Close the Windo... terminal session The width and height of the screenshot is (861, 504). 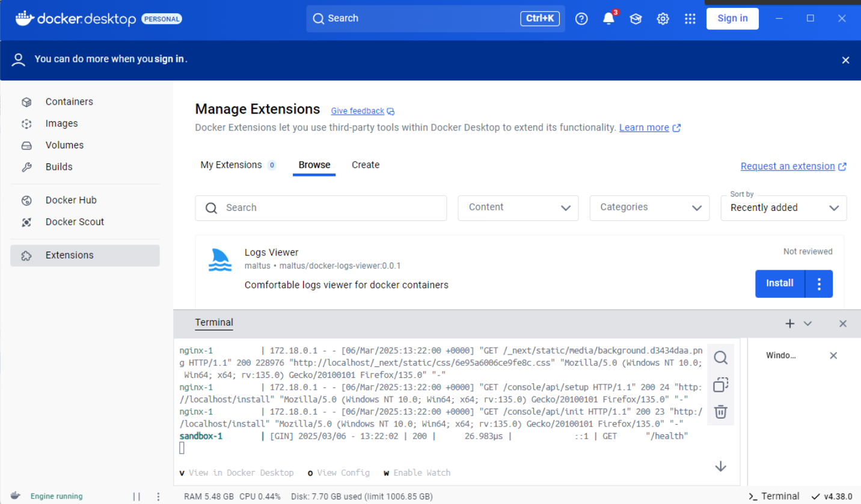[833, 356]
